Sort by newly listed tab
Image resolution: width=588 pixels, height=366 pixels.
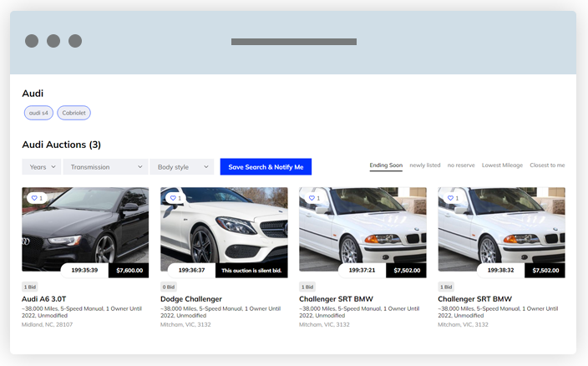425,165
